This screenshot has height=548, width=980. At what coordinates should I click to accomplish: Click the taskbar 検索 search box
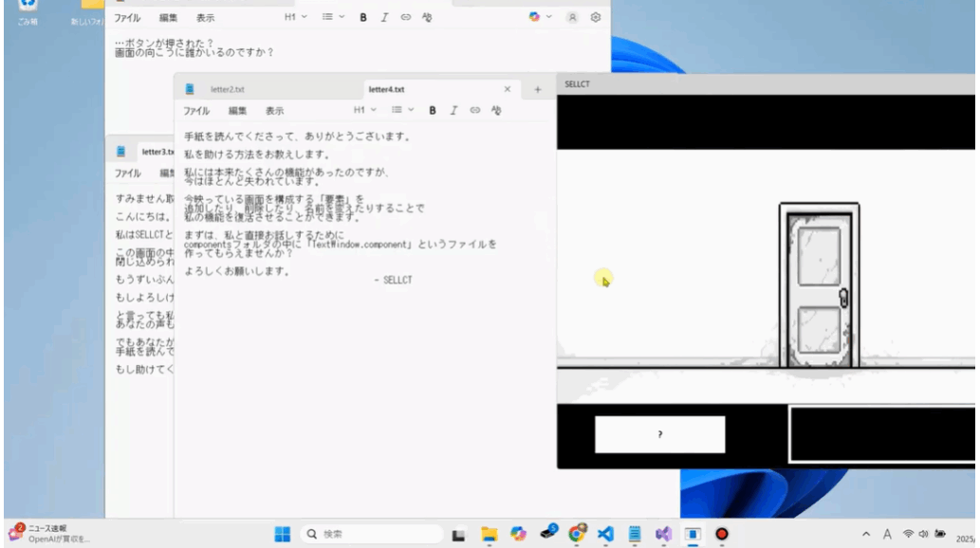372,534
